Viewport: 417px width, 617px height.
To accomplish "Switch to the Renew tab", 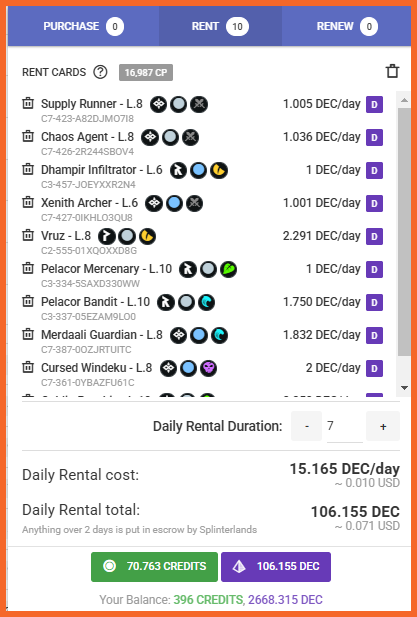I will click(347, 26).
